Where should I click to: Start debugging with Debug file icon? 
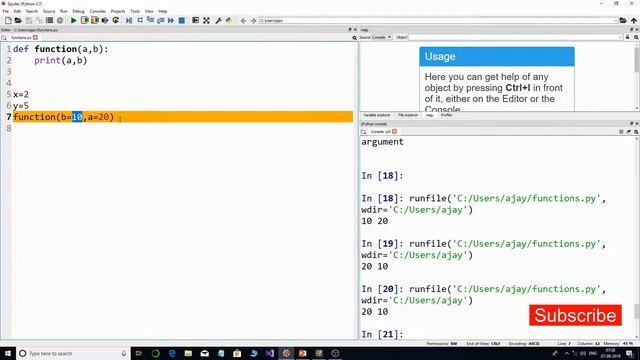pos(129,20)
